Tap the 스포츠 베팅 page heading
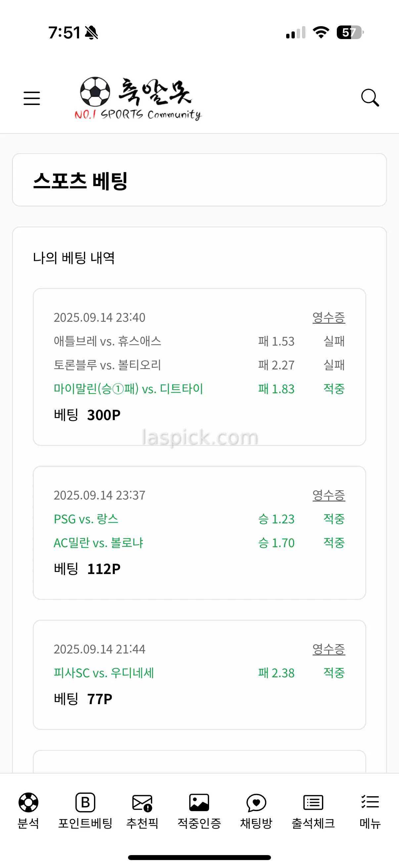The image size is (399, 868). coord(80,181)
